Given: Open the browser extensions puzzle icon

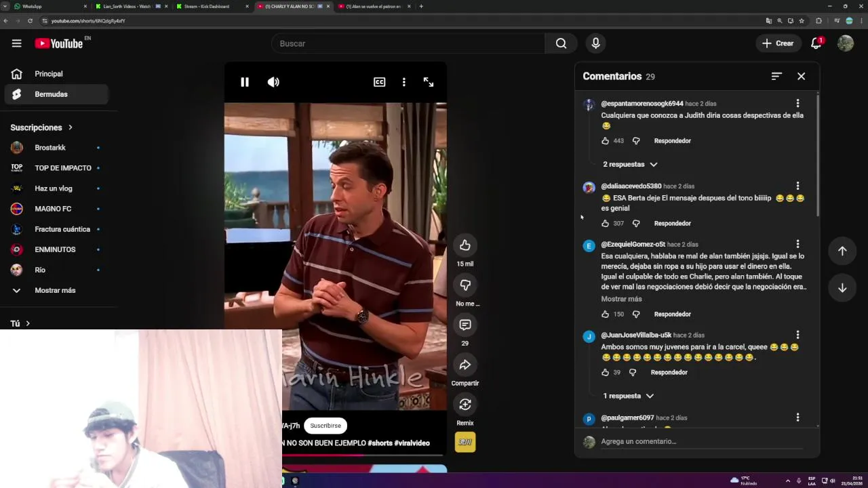Looking at the screenshot, I should (x=818, y=21).
